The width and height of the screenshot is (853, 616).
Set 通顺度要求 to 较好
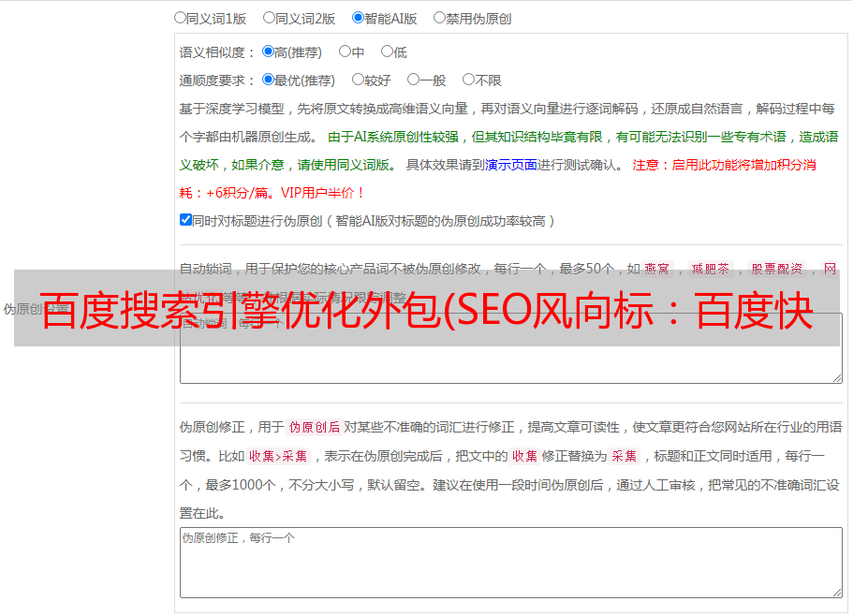[x=358, y=80]
